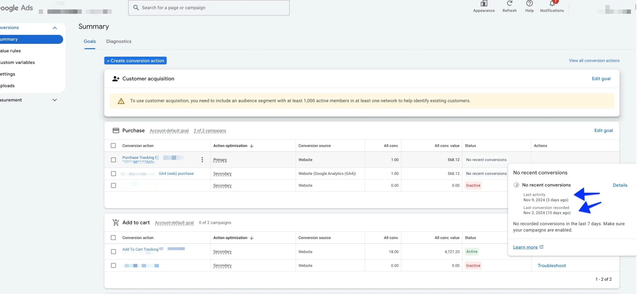Screen dimensions: 644x294
Task: Open the Notifications bell icon
Action: tap(552, 3)
